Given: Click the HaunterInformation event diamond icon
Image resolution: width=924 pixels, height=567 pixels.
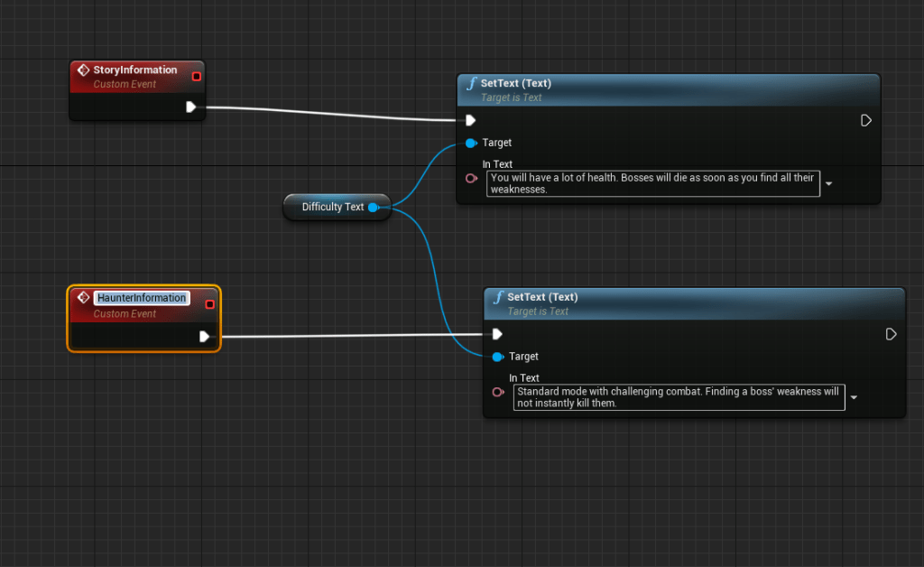Looking at the screenshot, I should 84,298.
